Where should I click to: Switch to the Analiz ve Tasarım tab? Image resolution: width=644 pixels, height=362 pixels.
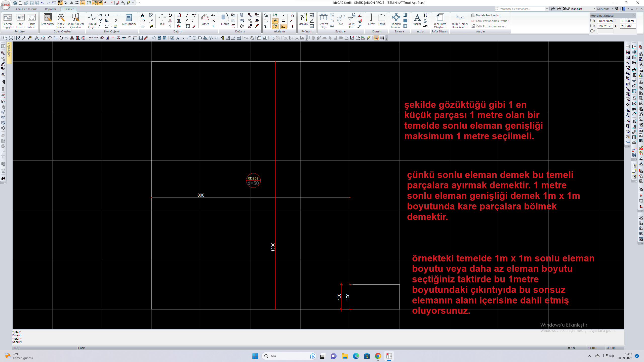26,9
